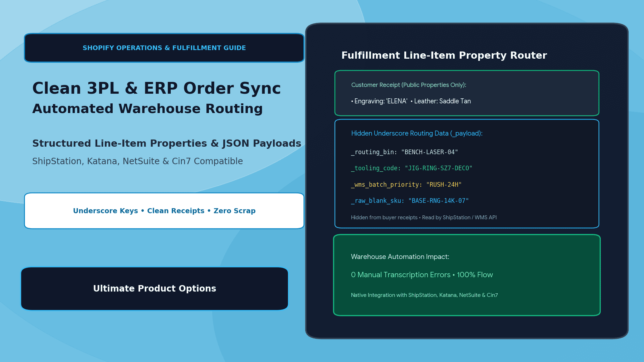644x362 pixels.
Task: Select the Shopify Operations & Fulfillment Guide banner
Action: click(164, 48)
